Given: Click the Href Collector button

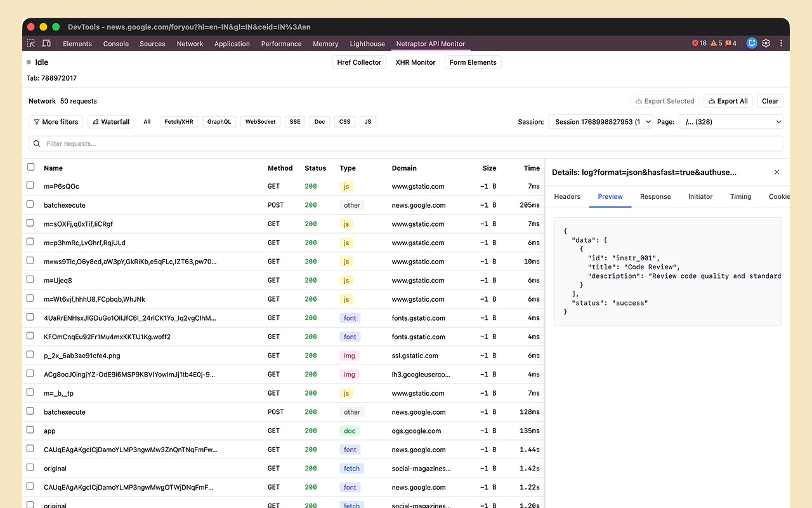Looking at the screenshot, I should 359,62.
